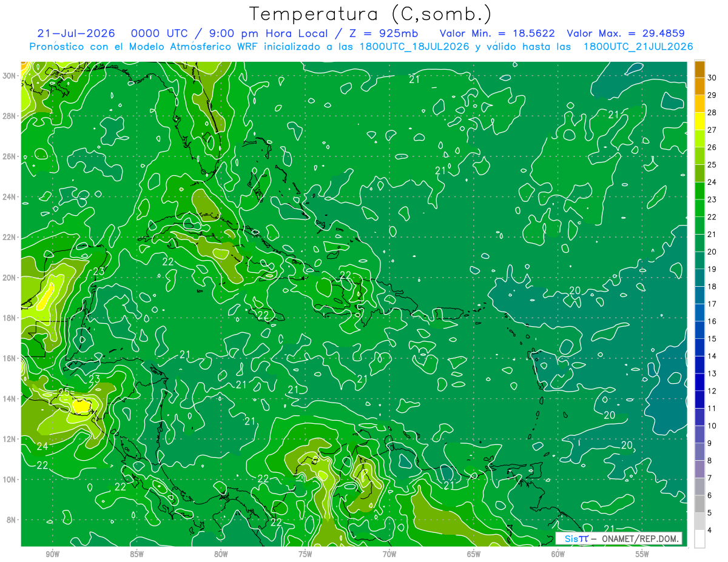The height and width of the screenshot is (562, 728).
Task: Click the "15" label on the color scale
Action: coord(712,339)
